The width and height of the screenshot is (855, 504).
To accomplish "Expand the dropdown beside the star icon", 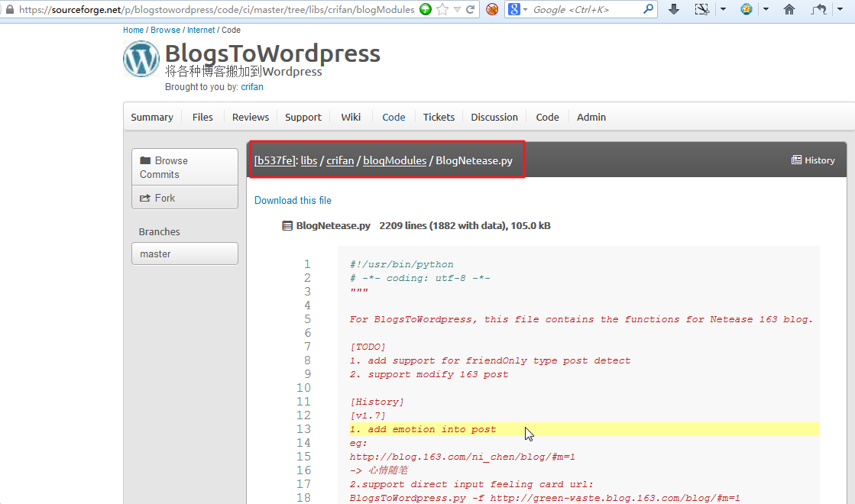I will pyautogui.click(x=766, y=9).
